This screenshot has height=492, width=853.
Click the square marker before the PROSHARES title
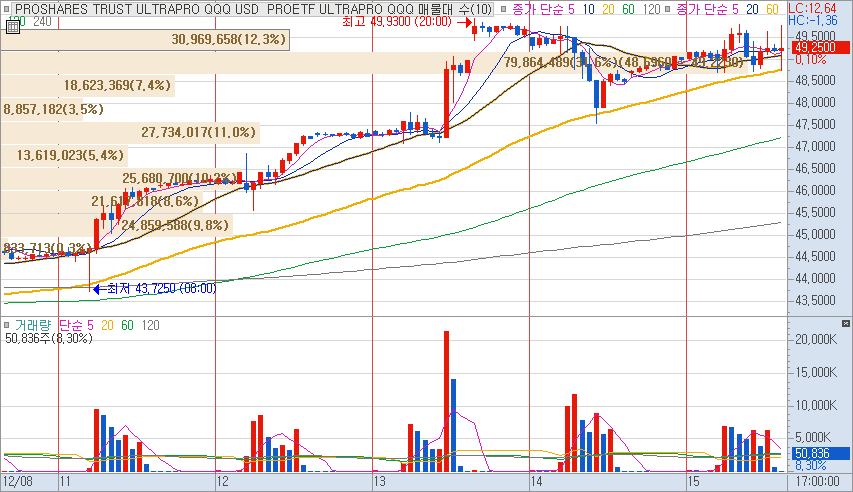click(x=7, y=9)
